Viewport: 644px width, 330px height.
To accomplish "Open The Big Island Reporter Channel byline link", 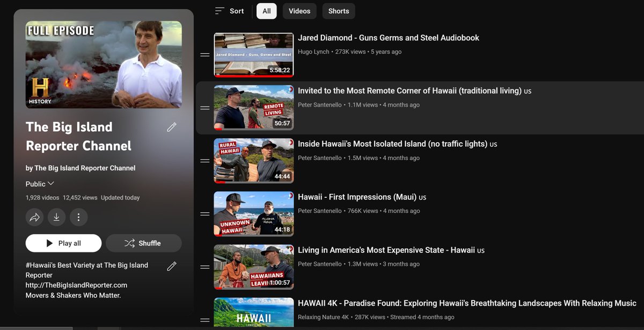I will [x=85, y=168].
